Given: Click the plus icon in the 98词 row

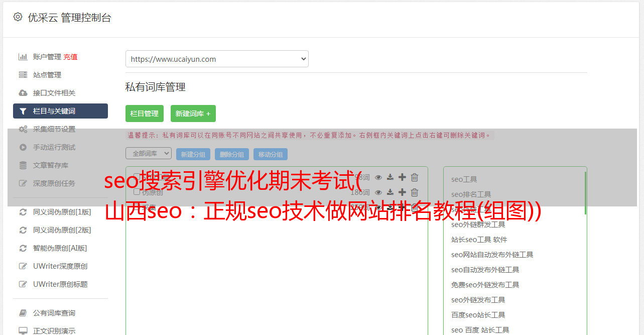Looking at the screenshot, I should 402,177.
